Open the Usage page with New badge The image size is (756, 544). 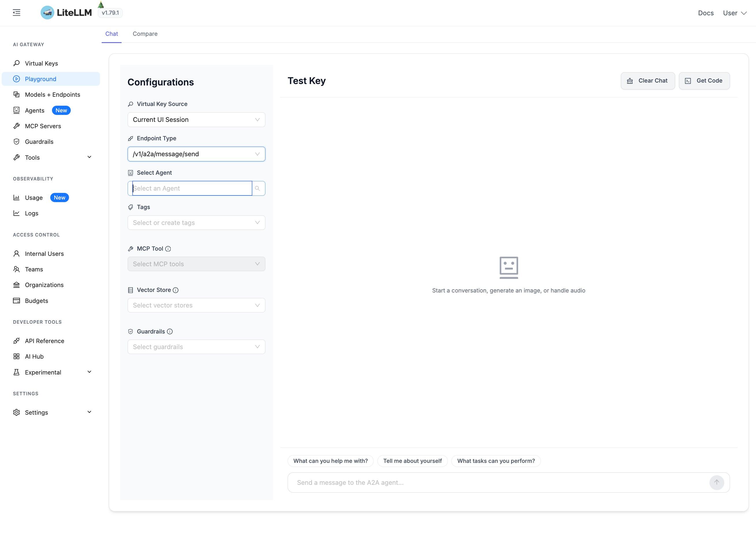coord(33,197)
